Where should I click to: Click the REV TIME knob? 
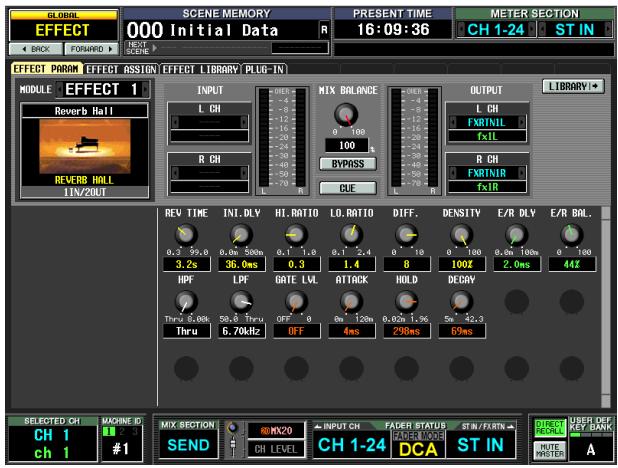coord(186,235)
